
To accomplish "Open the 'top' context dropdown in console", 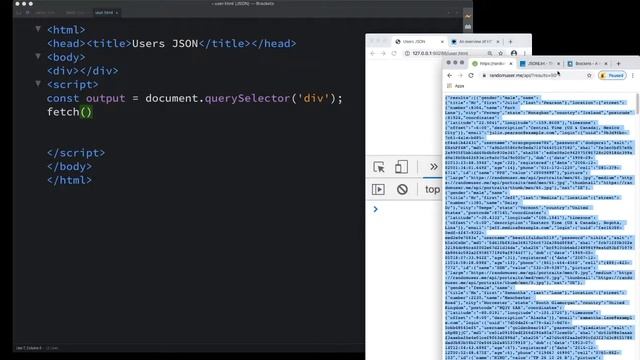I will click(432, 189).
